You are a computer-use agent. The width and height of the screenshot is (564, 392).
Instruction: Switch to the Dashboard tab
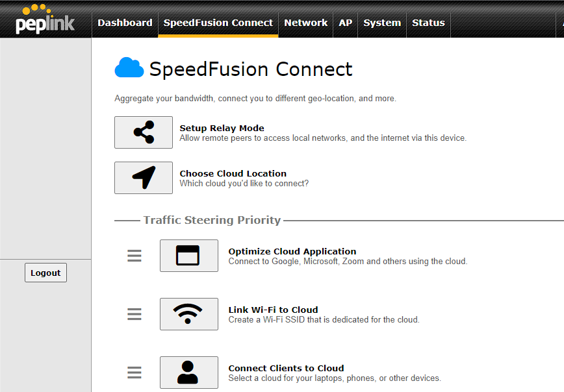[x=125, y=23]
